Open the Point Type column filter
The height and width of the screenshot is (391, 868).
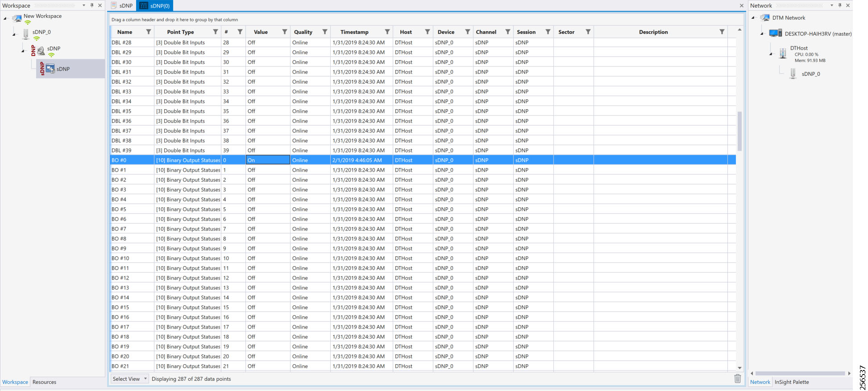point(216,32)
